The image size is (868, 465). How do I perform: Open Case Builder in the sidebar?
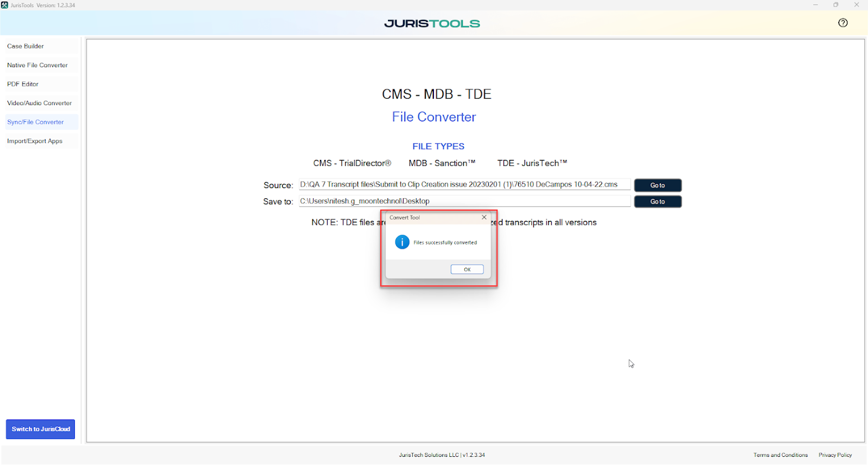(x=41, y=46)
